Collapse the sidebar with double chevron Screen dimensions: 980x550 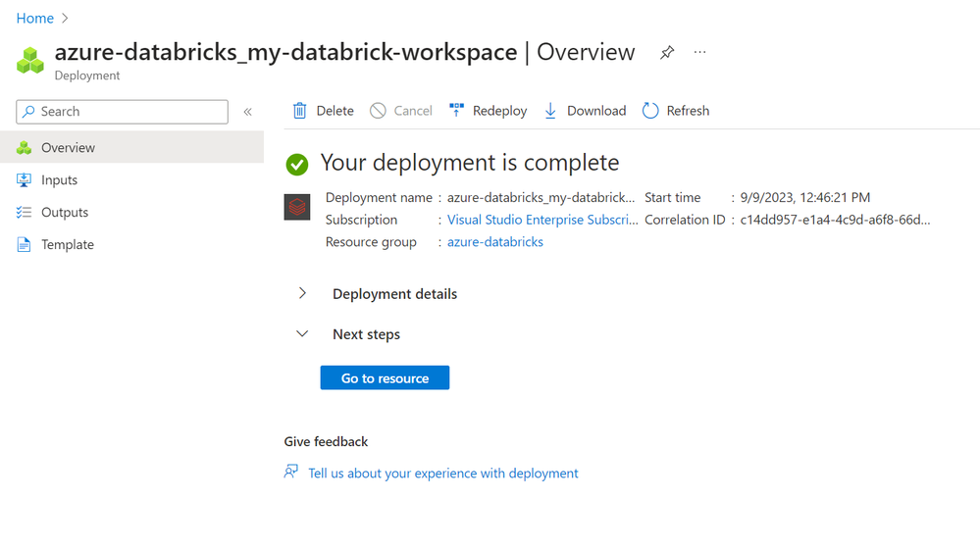247,112
